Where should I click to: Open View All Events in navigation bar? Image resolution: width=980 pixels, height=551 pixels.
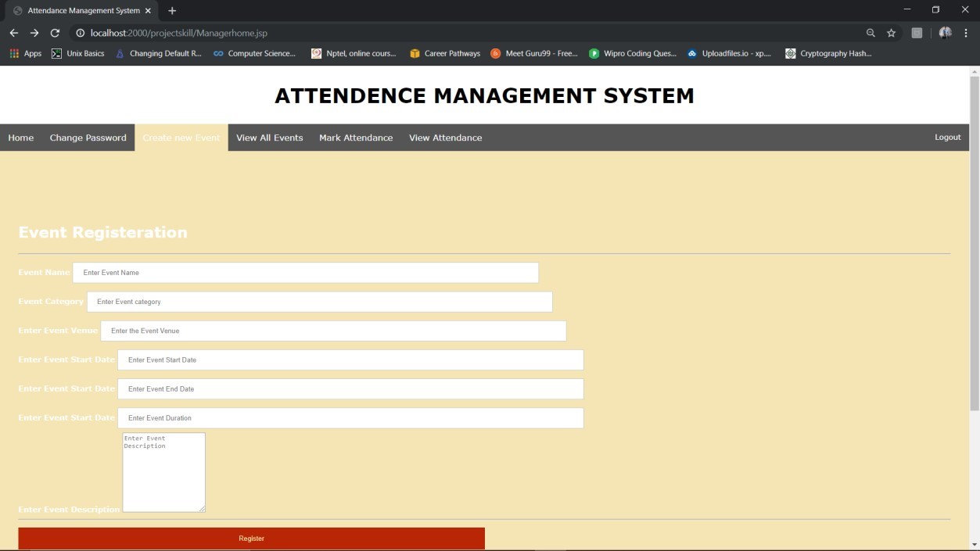pos(270,138)
